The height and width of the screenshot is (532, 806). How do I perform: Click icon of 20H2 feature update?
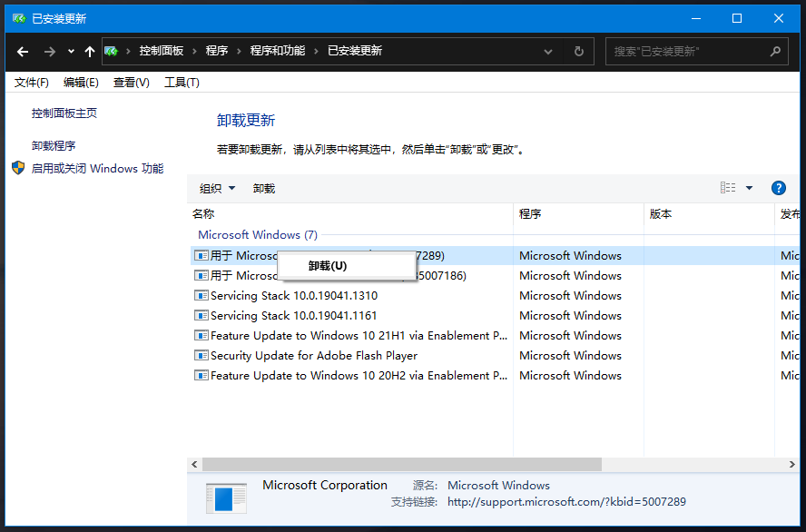(x=201, y=376)
